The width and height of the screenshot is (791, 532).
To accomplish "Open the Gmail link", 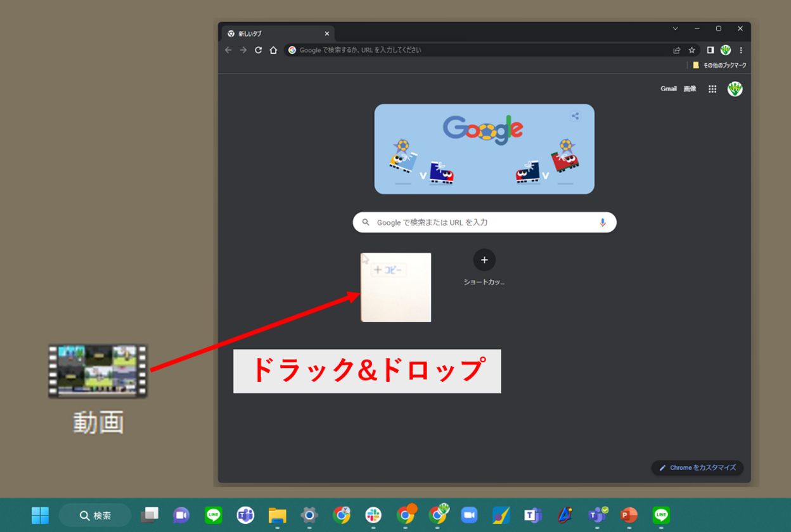I will [669, 89].
